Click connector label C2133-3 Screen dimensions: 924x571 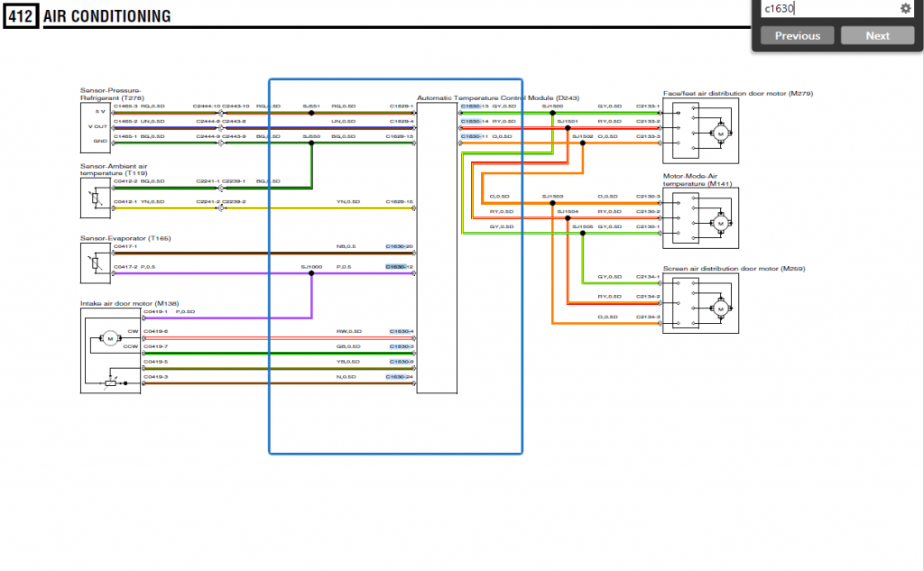tap(648, 136)
